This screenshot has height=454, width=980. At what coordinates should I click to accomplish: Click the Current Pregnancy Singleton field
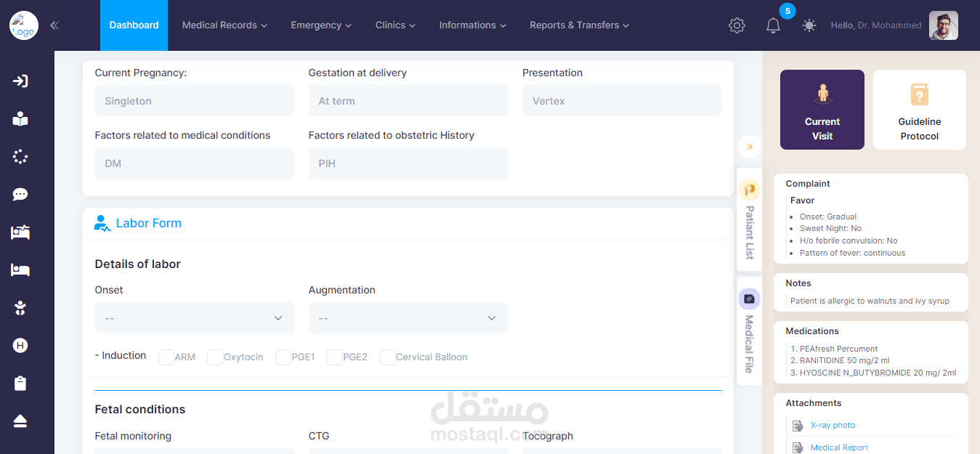(x=194, y=101)
